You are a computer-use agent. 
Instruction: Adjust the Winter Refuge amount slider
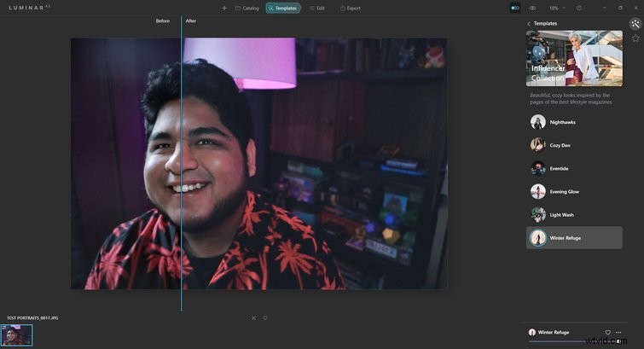pyautogui.click(x=575, y=341)
